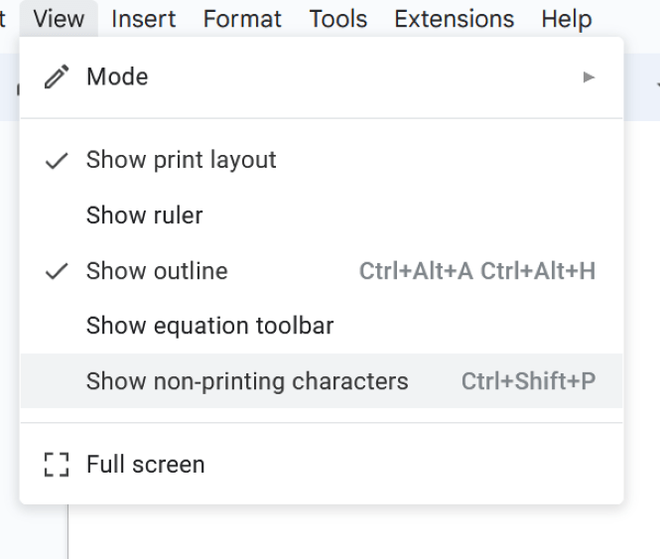The image size is (660, 559).
Task: Click the pencil icon beside Mode
Action: point(58,77)
